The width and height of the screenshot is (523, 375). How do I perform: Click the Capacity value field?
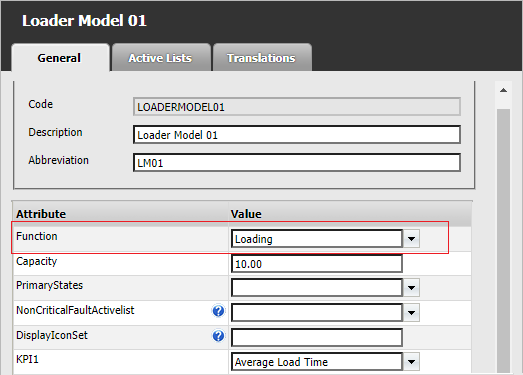(x=317, y=264)
